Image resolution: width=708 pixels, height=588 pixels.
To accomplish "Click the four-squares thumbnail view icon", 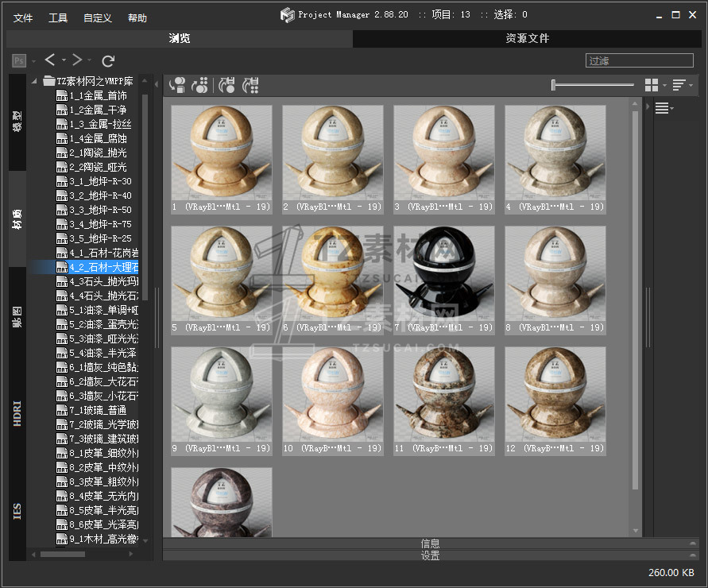I will (x=652, y=84).
